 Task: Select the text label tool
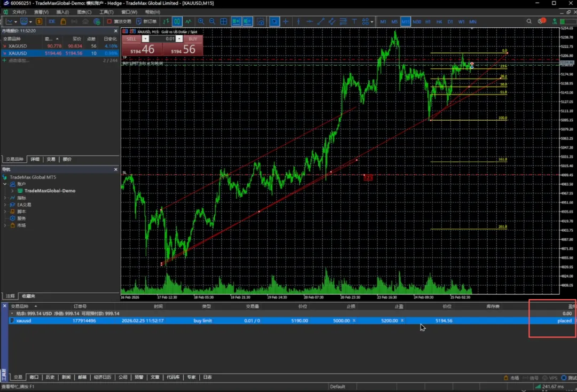[354, 22]
